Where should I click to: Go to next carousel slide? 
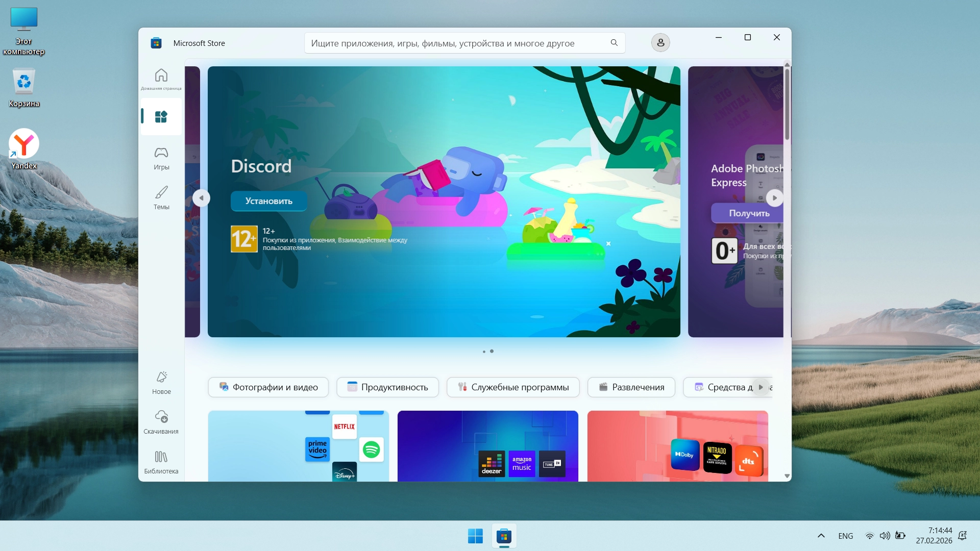click(774, 198)
